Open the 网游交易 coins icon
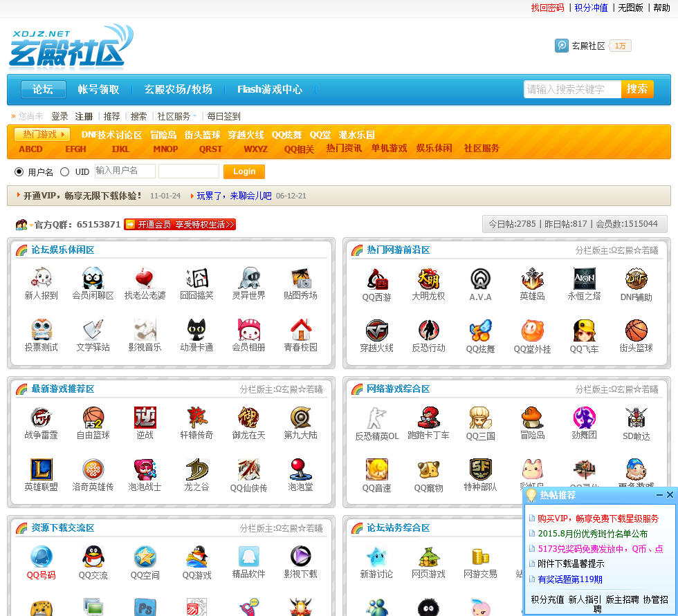The height and width of the screenshot is (616, 678). 480,557
